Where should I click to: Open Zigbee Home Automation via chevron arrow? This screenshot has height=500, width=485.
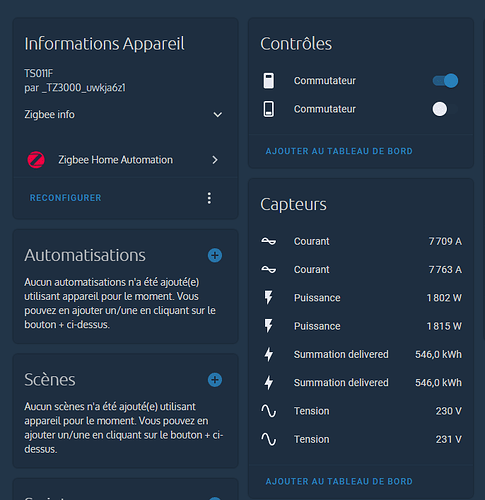pos(215,160)
